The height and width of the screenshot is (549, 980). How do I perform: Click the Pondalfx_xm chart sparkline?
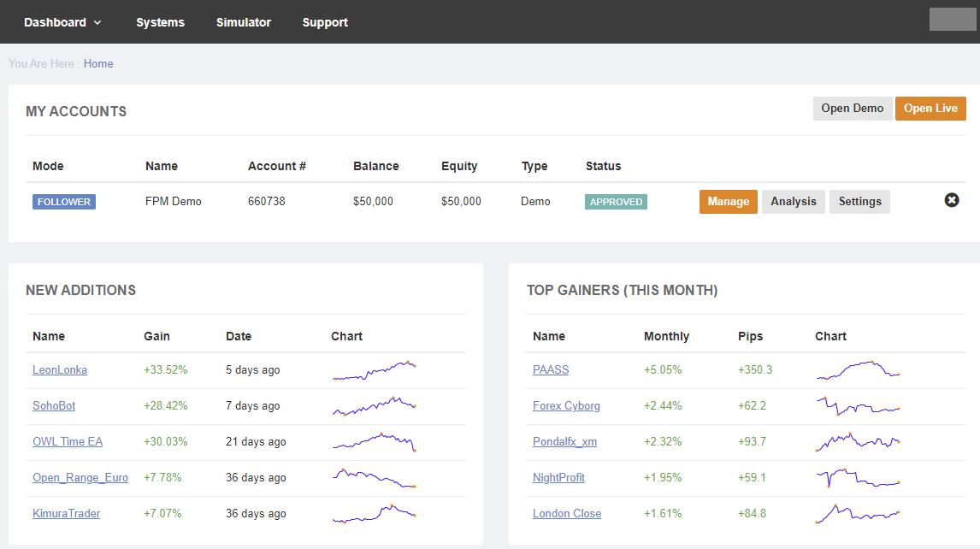[858, 441]
